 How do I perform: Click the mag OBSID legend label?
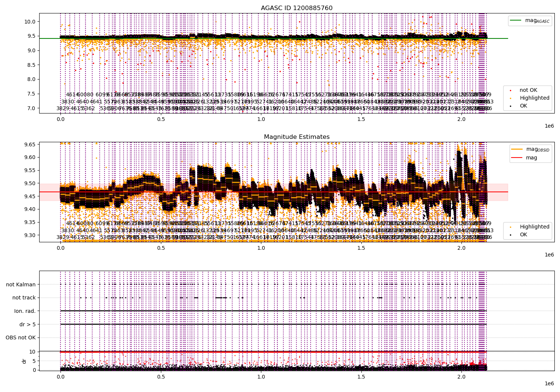(x=538, y=149)
